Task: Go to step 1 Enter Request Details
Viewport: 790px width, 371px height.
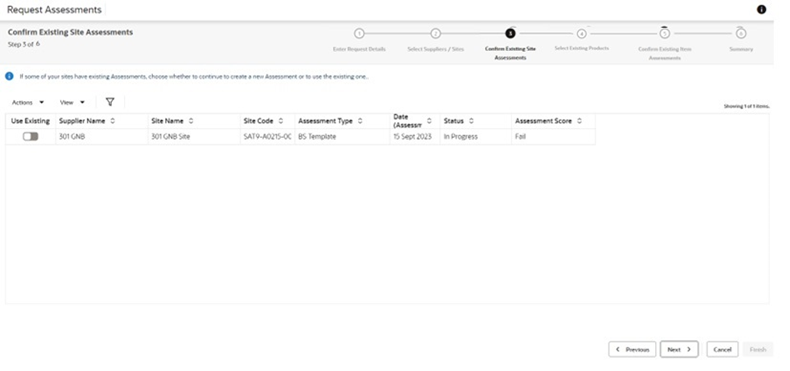Action: [x=359, y=34]
